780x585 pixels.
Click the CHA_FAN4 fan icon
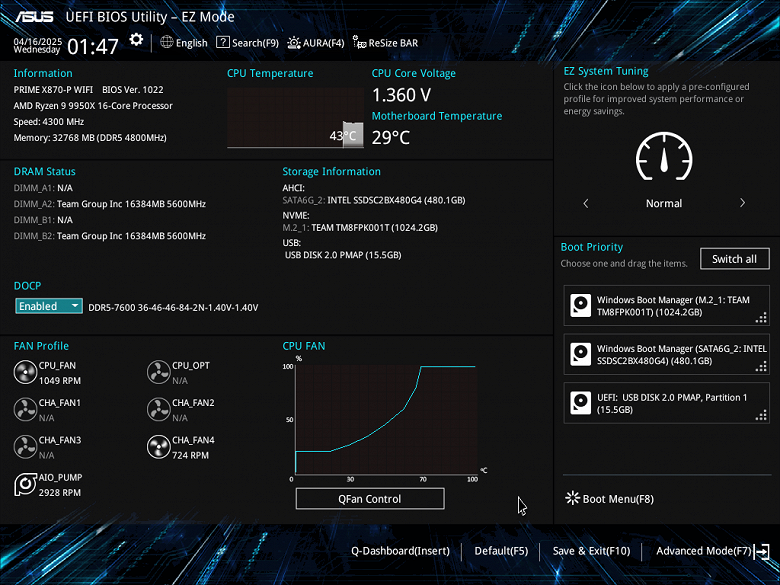coord(159,447)
